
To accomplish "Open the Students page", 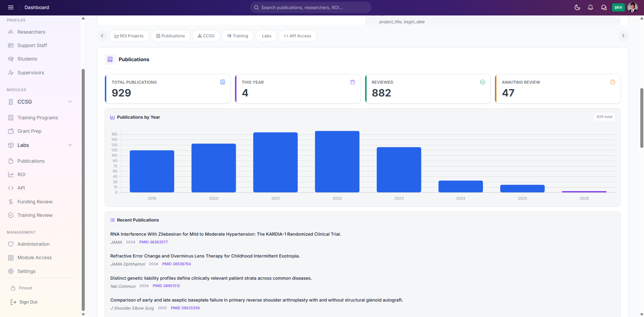I will click(27, 59).
